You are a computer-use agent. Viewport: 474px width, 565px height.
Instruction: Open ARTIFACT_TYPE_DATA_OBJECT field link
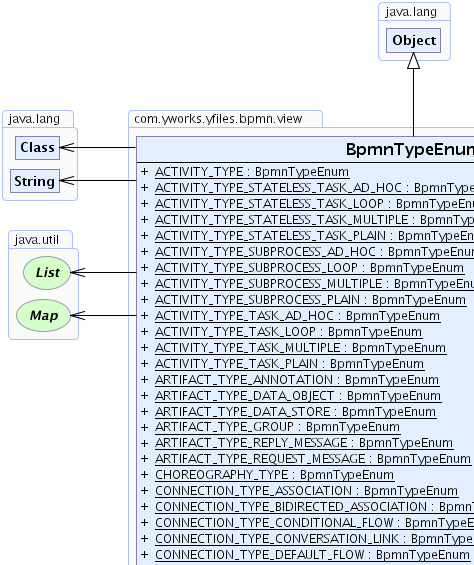[298, 396]
